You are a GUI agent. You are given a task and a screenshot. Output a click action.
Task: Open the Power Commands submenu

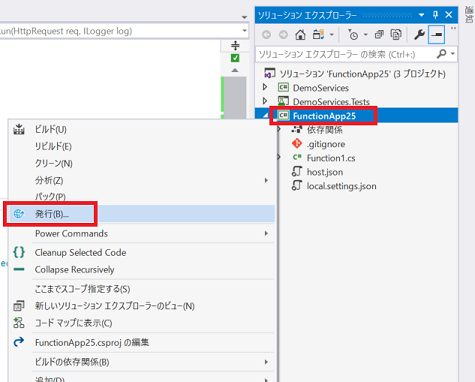(142, 234)
